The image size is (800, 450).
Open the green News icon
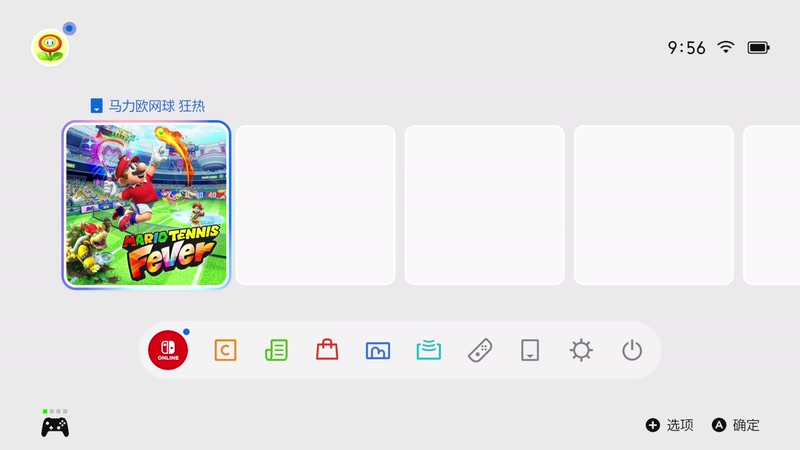pos(276,351)
